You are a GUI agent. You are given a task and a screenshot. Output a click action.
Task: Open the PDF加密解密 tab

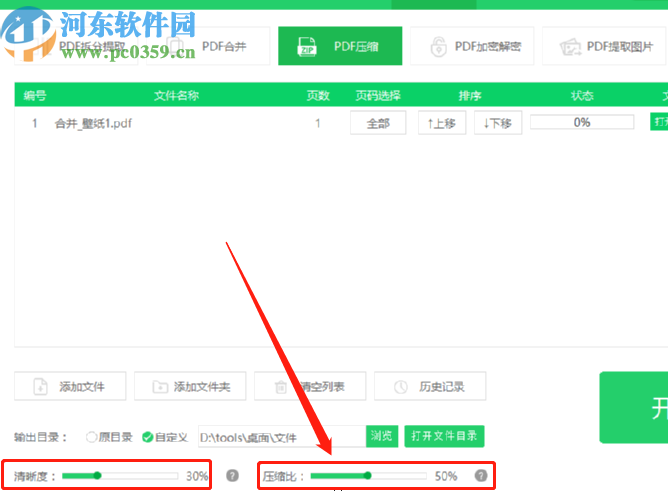[472, 46]
